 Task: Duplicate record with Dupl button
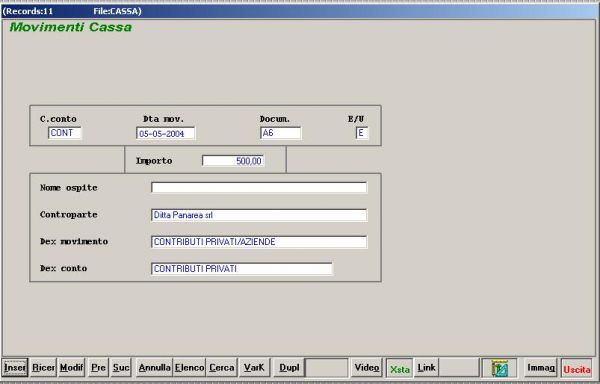289,368
